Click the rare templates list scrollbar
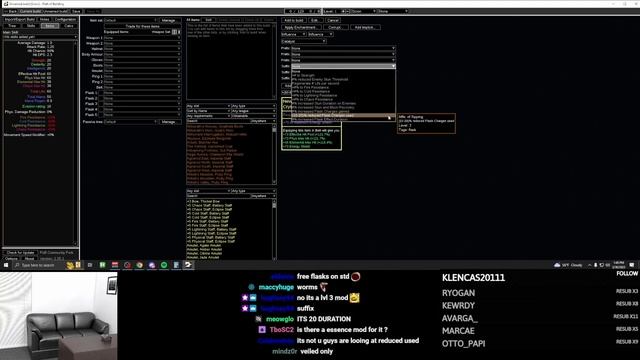Screen dimensions: 640x360 pyautogui.click(x=274, y=229)
